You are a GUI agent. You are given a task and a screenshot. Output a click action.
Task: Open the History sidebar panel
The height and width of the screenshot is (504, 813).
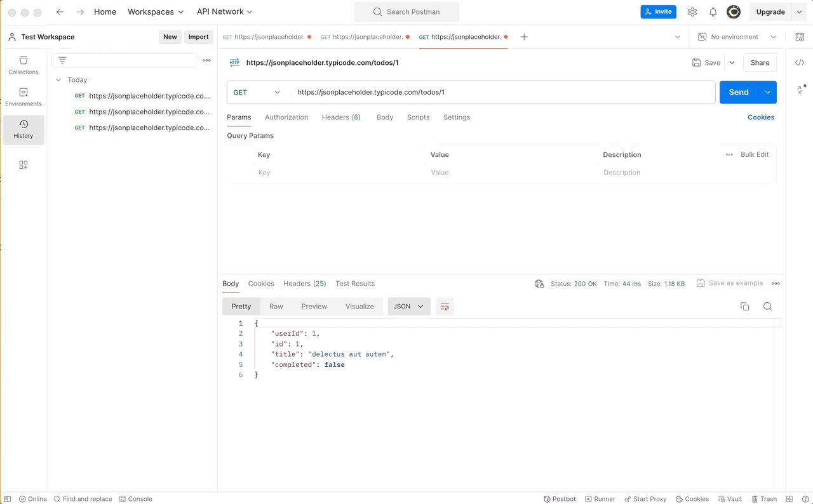click(24, 129)
